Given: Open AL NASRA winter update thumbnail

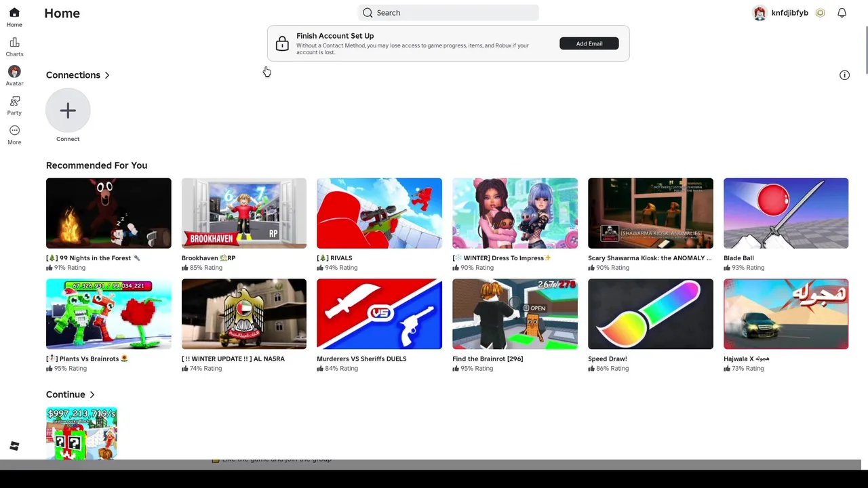Looking at the screenshot, I should click(x=244, y=314).
